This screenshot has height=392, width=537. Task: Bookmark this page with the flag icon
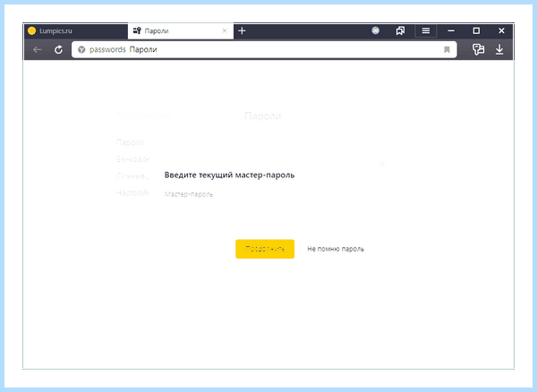point(447,49)
